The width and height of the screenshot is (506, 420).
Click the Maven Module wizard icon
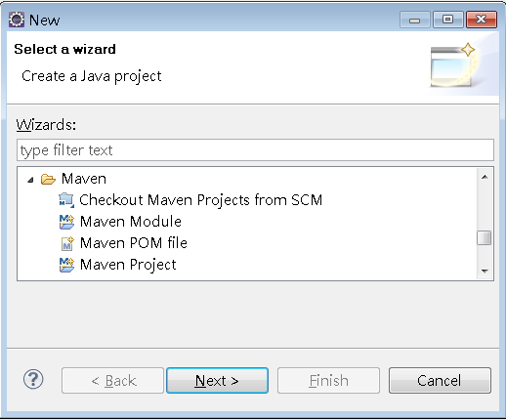tap(66, 222)
